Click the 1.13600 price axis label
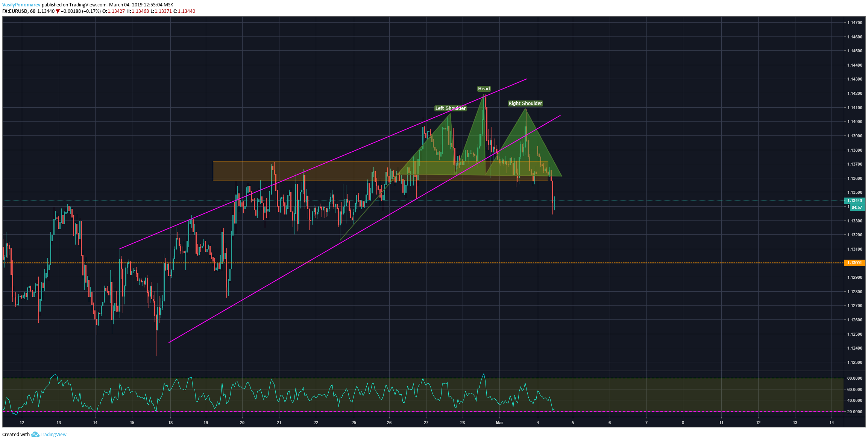This screenshot has height=441, width=868. pyautogui.click(x=854, y=178)
